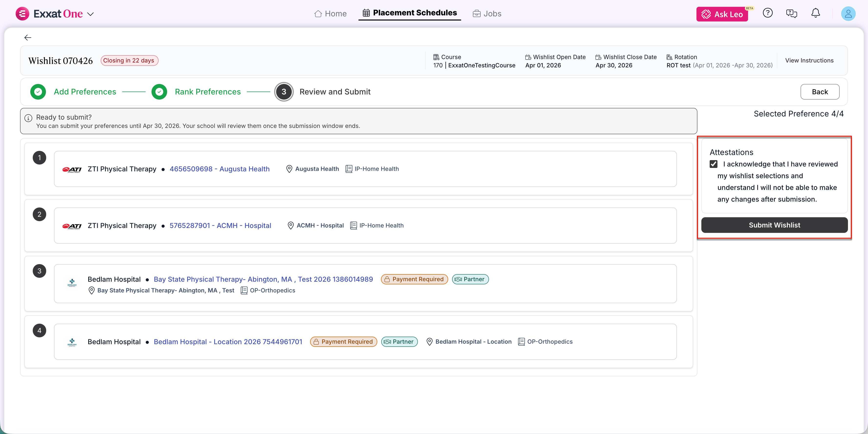Launch Ask Leo assistant

click(x=722, y=14)
